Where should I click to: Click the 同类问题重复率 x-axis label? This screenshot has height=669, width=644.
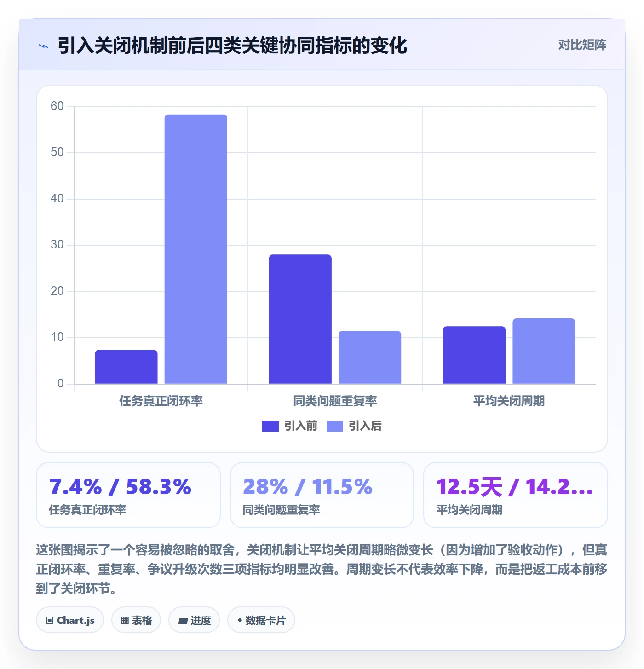tap(335, 401)
